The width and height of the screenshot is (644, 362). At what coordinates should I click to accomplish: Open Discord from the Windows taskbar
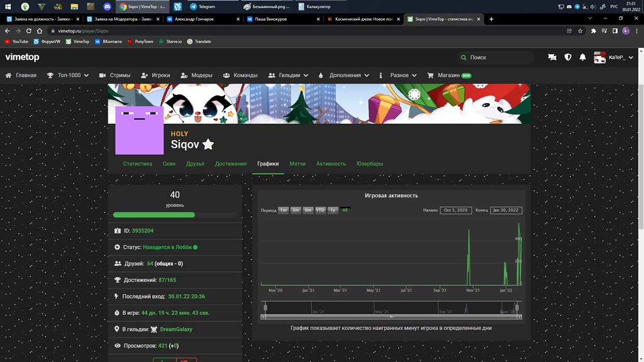106,7
